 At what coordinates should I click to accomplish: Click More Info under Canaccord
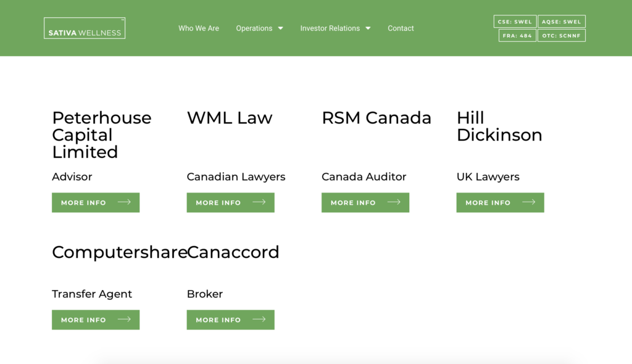(x=231, y=320)
